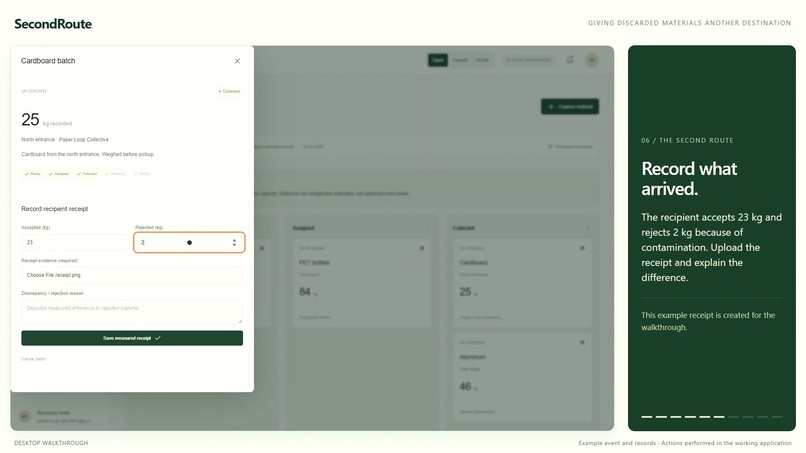This screenshot has height=453, width=806.
Task: Click the walkthrough step progress indicator
Action: (711, 416)
